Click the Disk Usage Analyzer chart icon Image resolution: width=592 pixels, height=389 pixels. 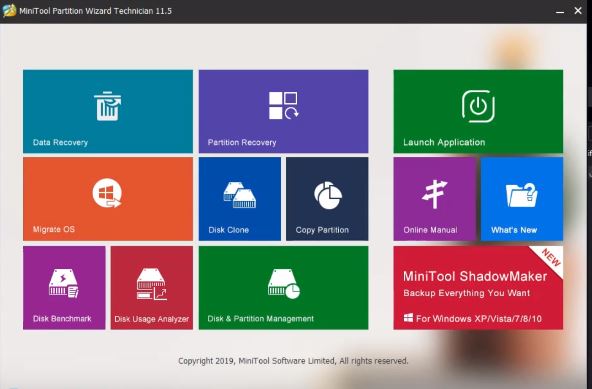pos(151,284)
